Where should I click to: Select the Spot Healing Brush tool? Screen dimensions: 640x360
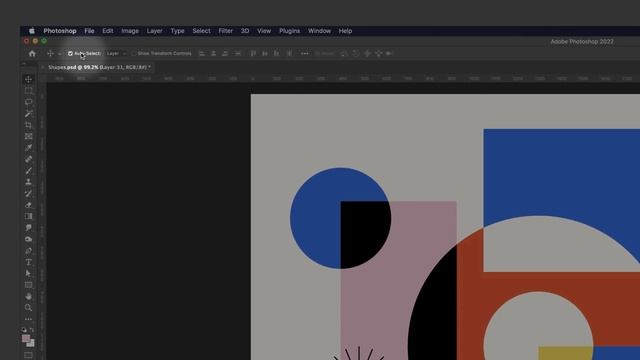pyautogui.click(x=28, y=159)
